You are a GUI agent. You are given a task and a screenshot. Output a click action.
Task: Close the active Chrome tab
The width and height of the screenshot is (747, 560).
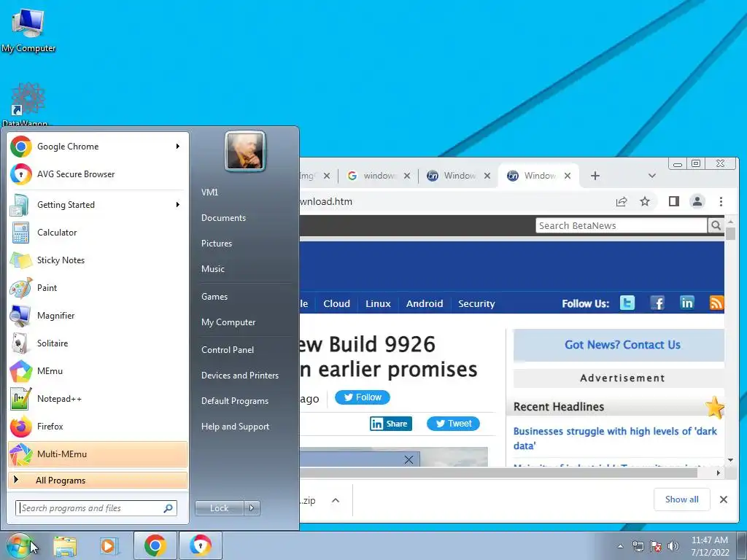pos(568,176)
